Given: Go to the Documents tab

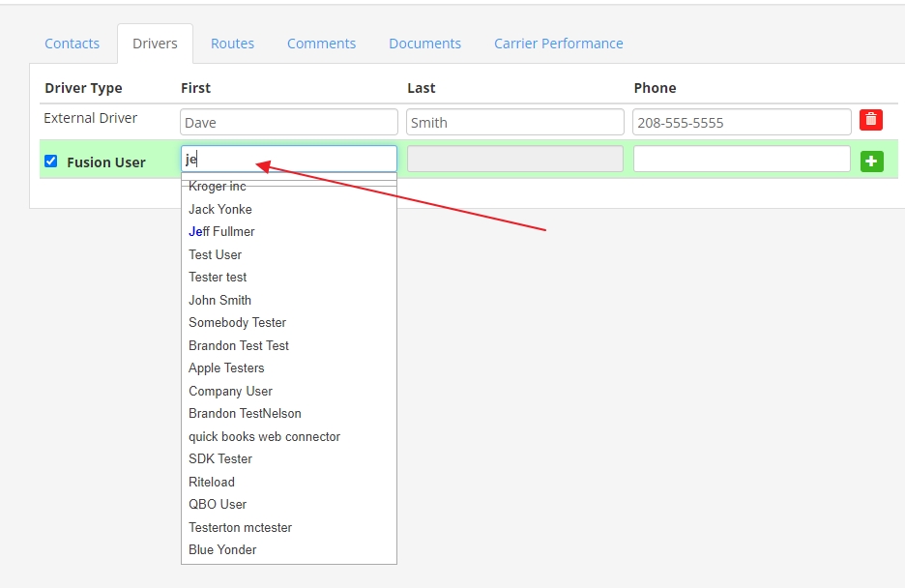Looking at the screenshot, I should pos(424,44).
